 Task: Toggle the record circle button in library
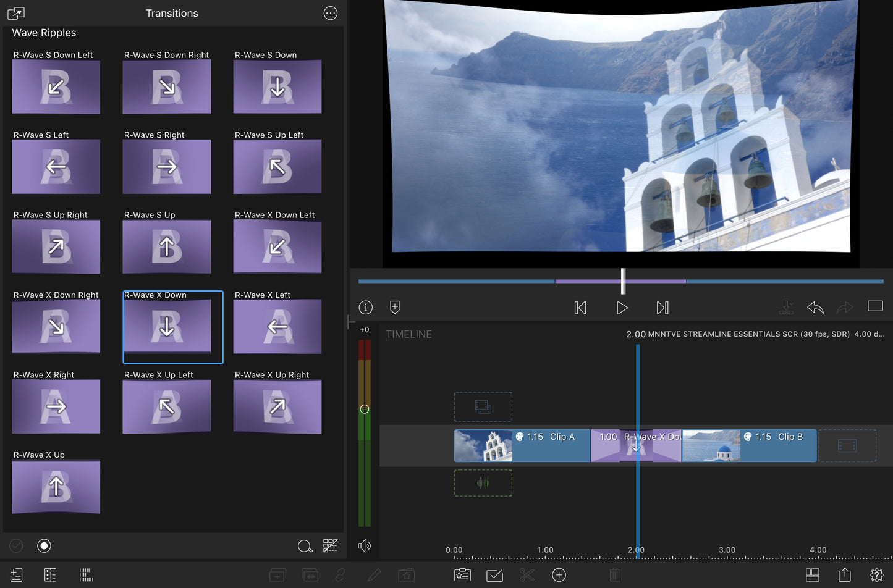(x=44, y=545)
